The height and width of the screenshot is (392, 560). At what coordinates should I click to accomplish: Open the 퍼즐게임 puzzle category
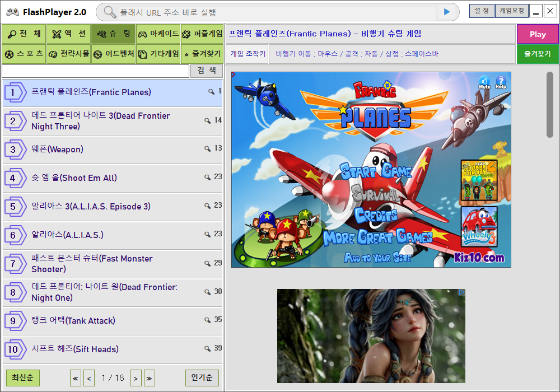coord(202,34)
